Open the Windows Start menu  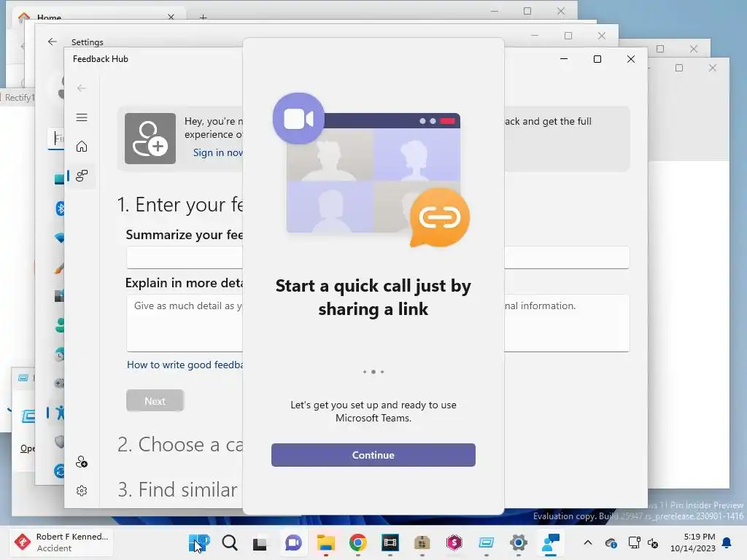(198, 542)
